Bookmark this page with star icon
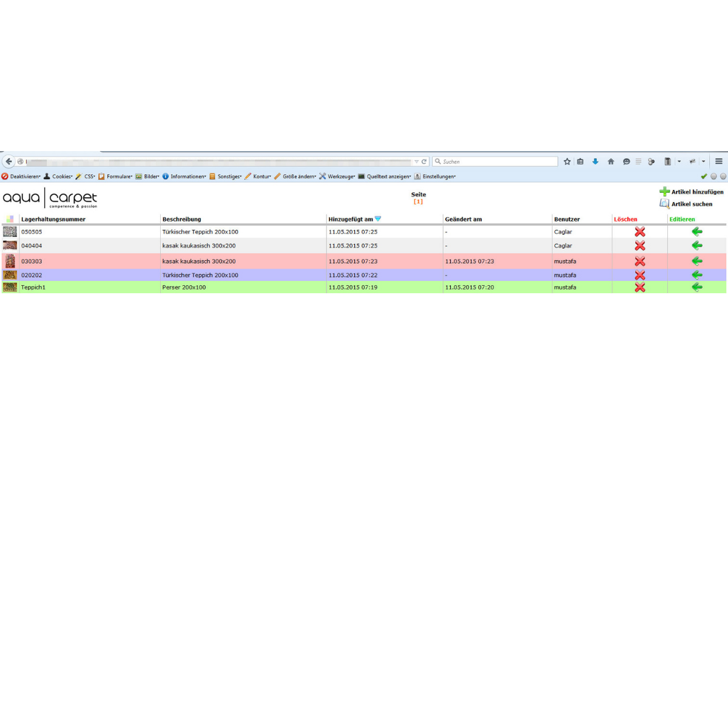 (567, 161)
